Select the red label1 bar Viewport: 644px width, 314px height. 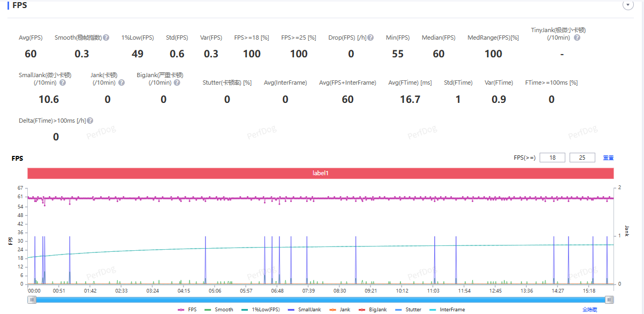click(320, 174)
